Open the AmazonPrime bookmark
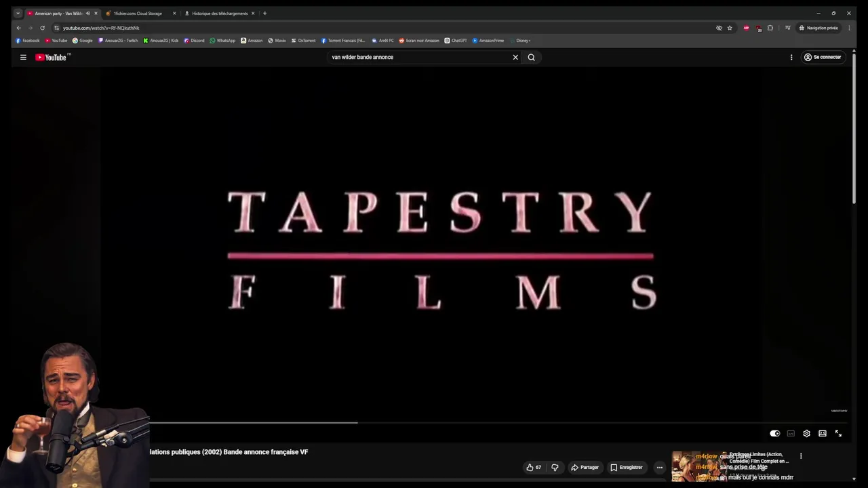The width and height of the screenshot is (868, 488). point(488,41)
